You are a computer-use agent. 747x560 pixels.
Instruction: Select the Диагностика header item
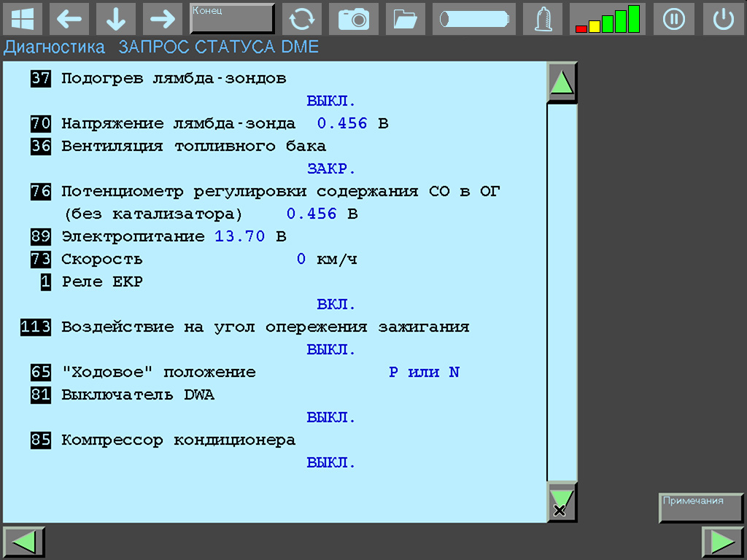click(x=54, y=47)
